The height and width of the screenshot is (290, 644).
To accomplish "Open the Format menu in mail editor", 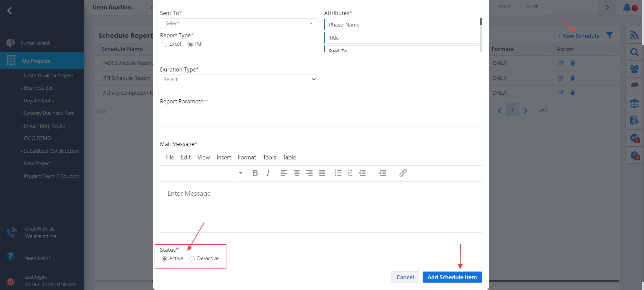I will (x=247, y=157).
